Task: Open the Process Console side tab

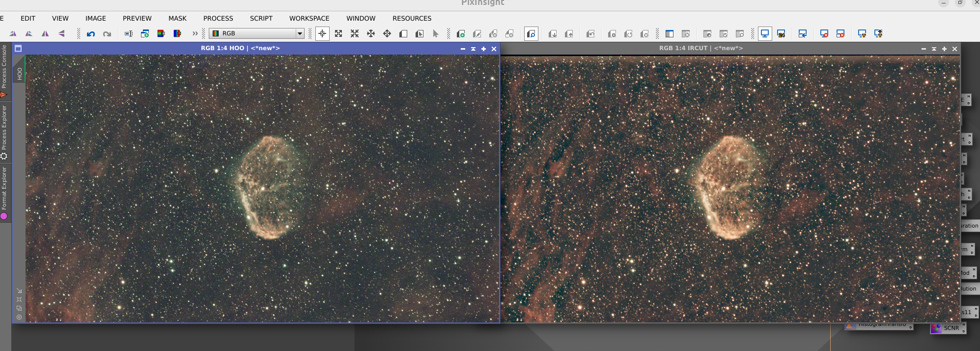Action: click(4, 71)
